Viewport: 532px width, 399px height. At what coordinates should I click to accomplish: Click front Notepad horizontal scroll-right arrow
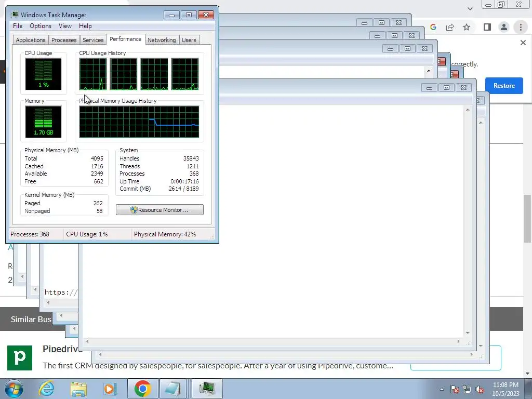458,341
